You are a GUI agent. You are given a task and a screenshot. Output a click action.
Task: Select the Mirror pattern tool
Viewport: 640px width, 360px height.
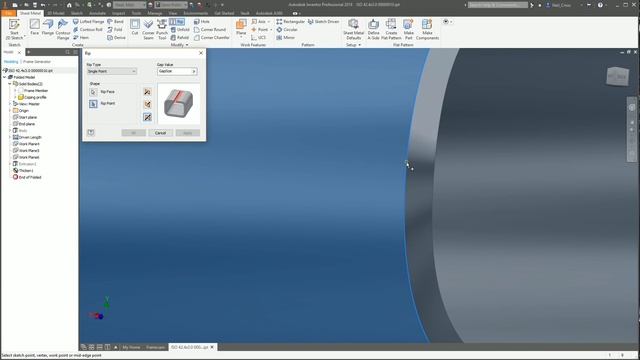click(285, 38)
